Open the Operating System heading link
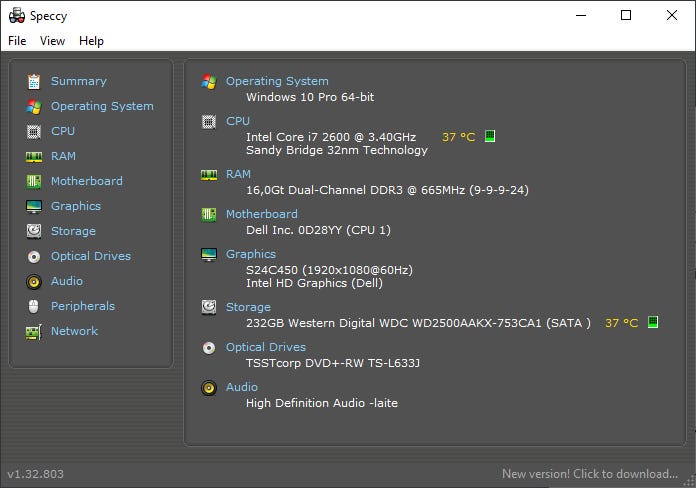 point(276,81)
